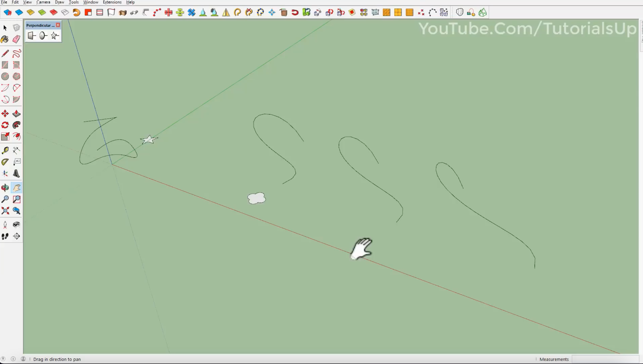
Task: Pick the pink Eraser tool
Action: [x=17, y=39]
